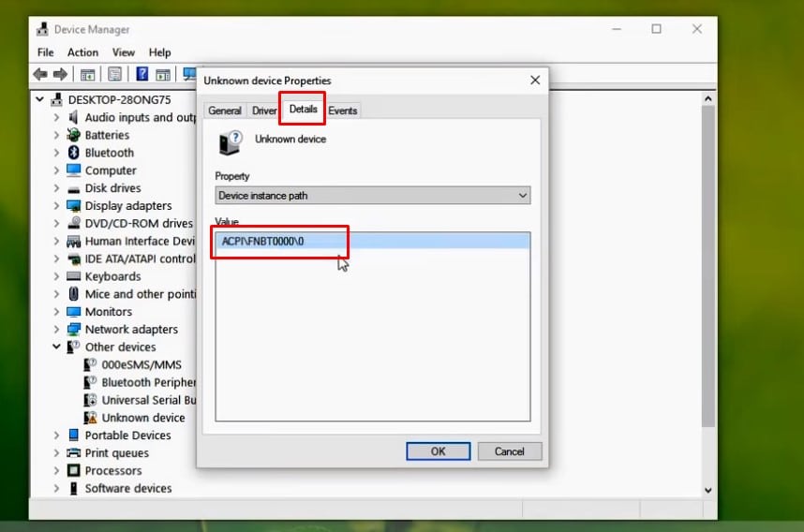
Task: Expand the Processors tree node
Action: [x=56, y=470]
